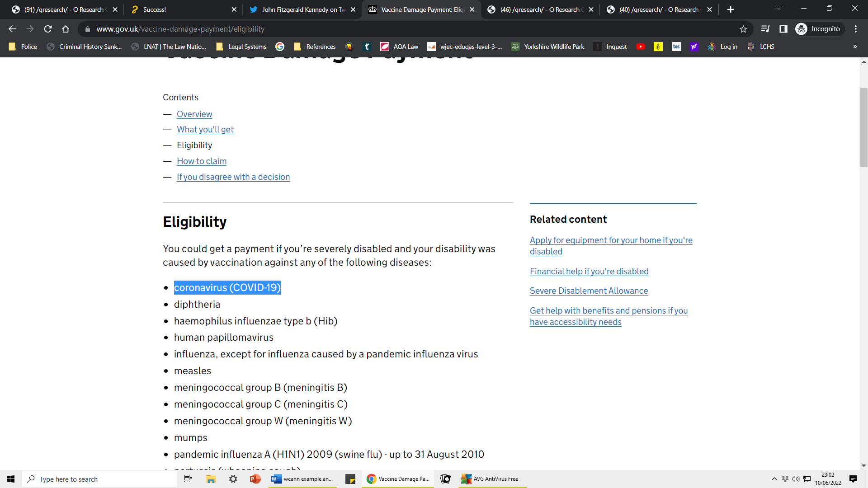
Task: Open the Yahoo bookmark icon
Action: coord(694,47)
